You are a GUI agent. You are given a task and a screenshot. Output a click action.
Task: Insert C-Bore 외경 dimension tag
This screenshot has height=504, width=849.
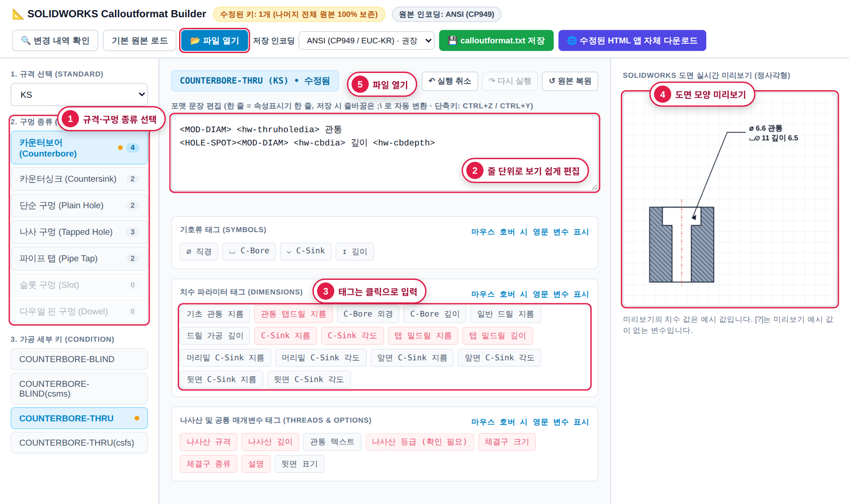368,314
